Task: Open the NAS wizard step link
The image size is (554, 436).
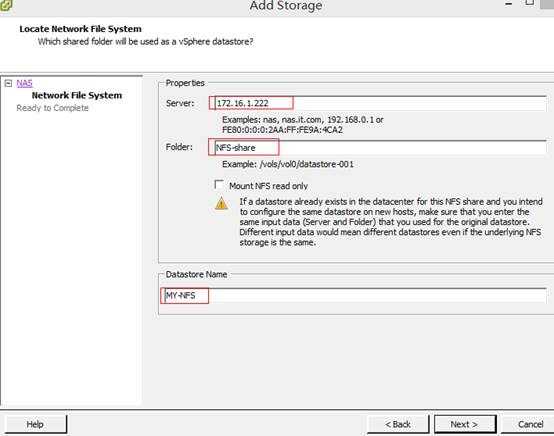Action: (x=24, y=83)
